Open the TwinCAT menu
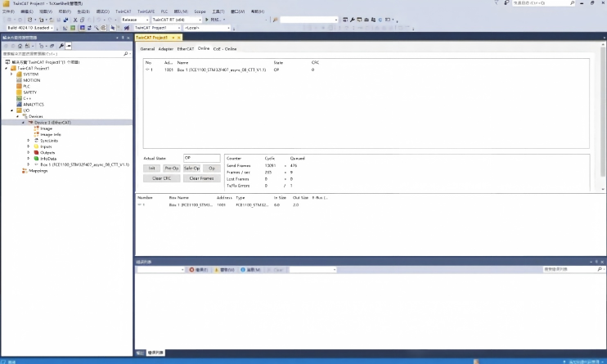This screenshot has width=607, height=364. click(x=123, y=11)
